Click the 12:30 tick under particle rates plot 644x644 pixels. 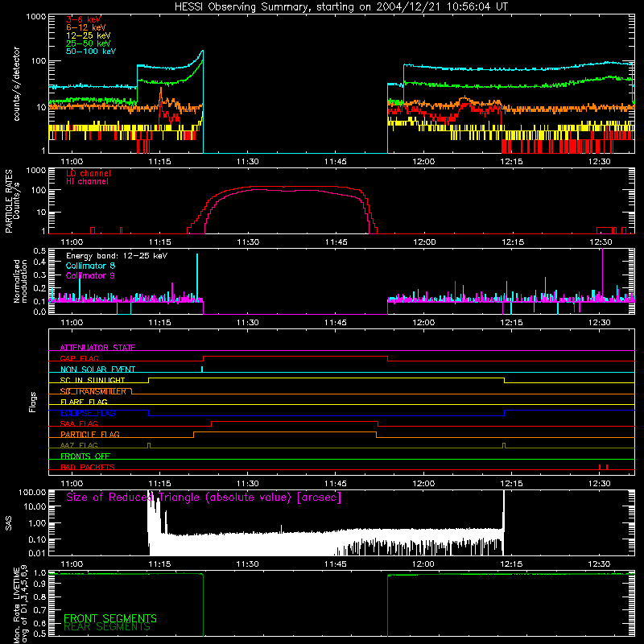(x=599, y=242)
